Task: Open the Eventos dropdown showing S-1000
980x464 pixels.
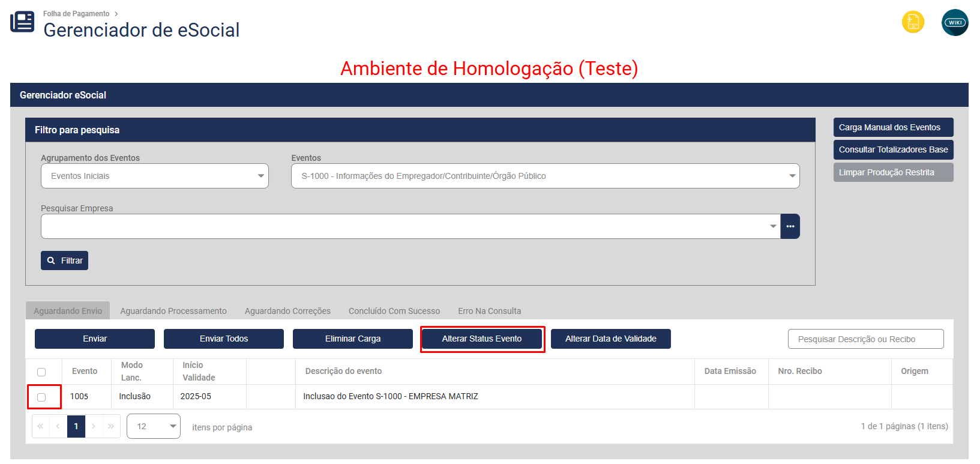Action: click(x=546, y=176)
